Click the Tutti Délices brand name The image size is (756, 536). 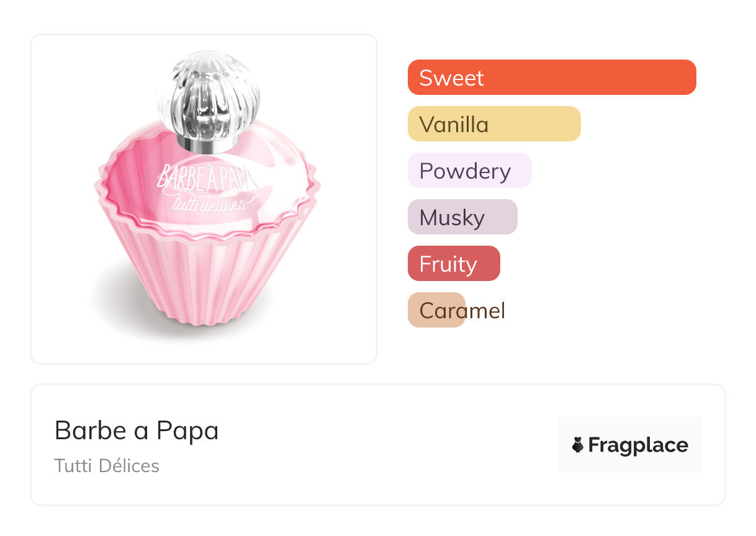[107, 466]
